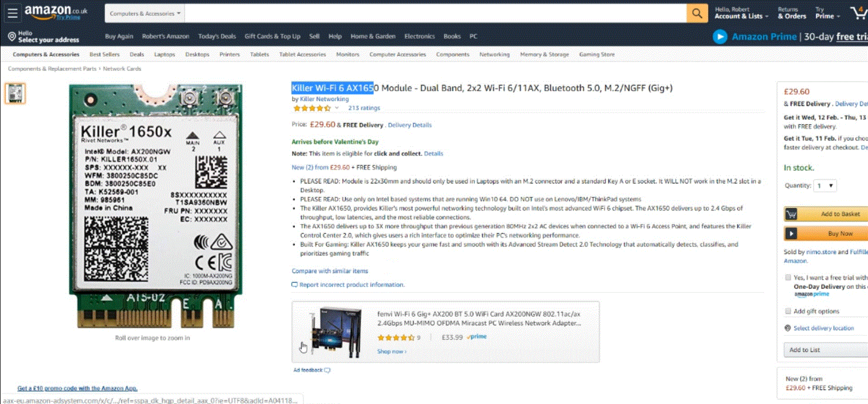Open click and collect Details link

pos(433,154)
